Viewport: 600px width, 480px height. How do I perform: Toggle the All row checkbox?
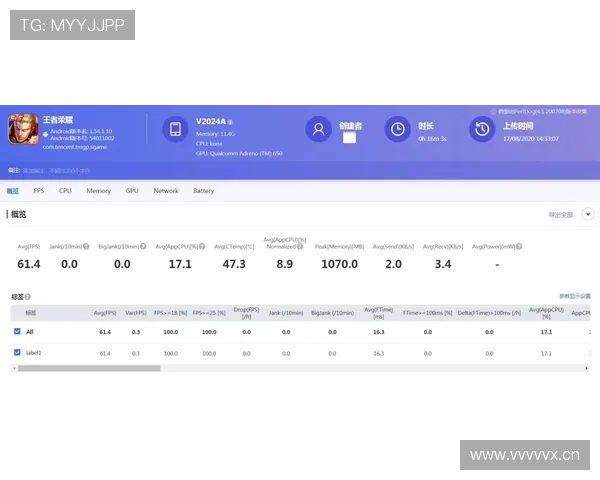tap(17, 331)
